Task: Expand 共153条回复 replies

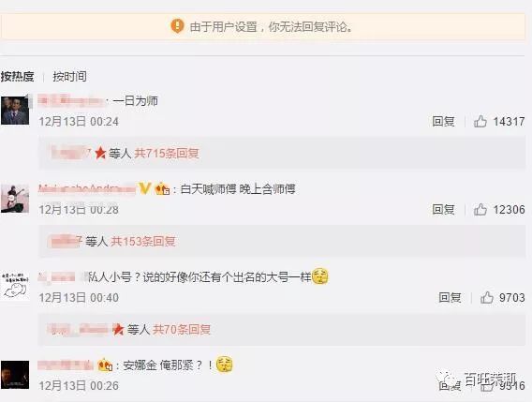Action: click(143, 242)
